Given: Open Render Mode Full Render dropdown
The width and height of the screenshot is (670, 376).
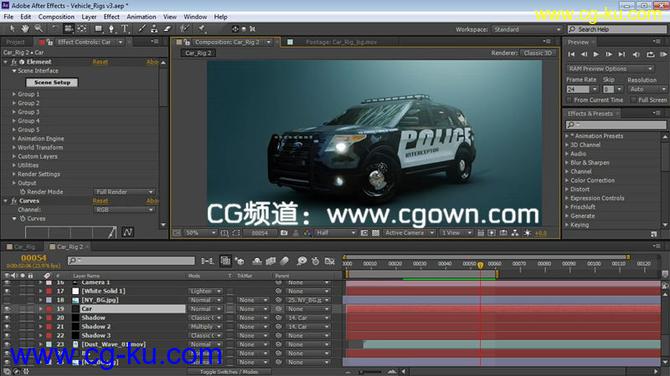Looking at the screenshot, I should coord(124,192).
